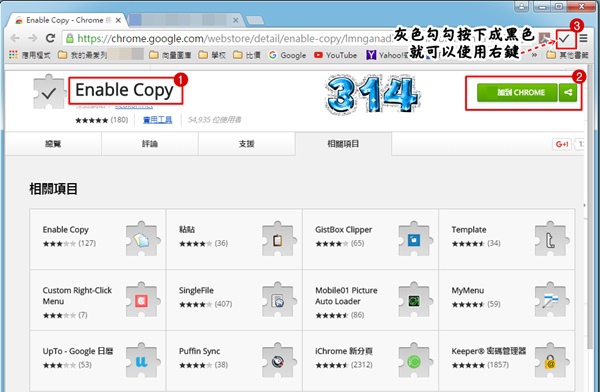Viewport: 600px width, 392px height.
Task: Open the SingleFile title text
Action: pos(196,291)
